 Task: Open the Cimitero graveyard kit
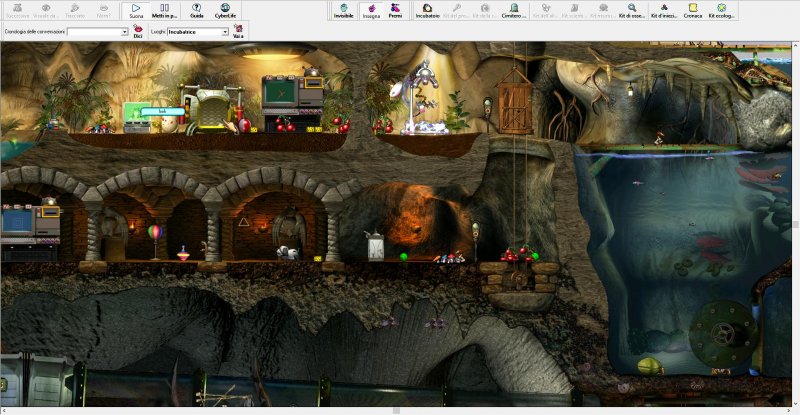[x=514, y=10]
